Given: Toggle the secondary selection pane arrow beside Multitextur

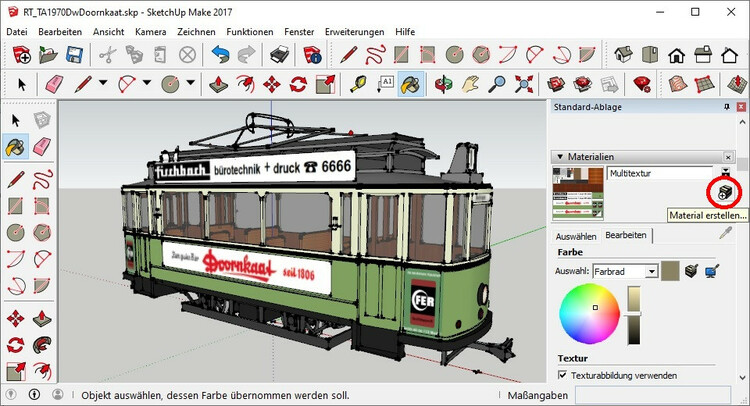Looking at the screenshot, I should point(726,172).
